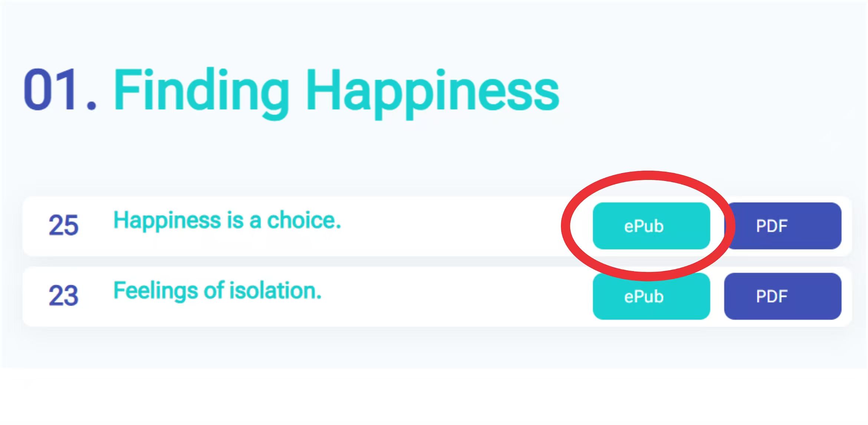This screenshot has height=425, width=868.
Task: Click the word "Feelings" in the second row
Action: 155,290
